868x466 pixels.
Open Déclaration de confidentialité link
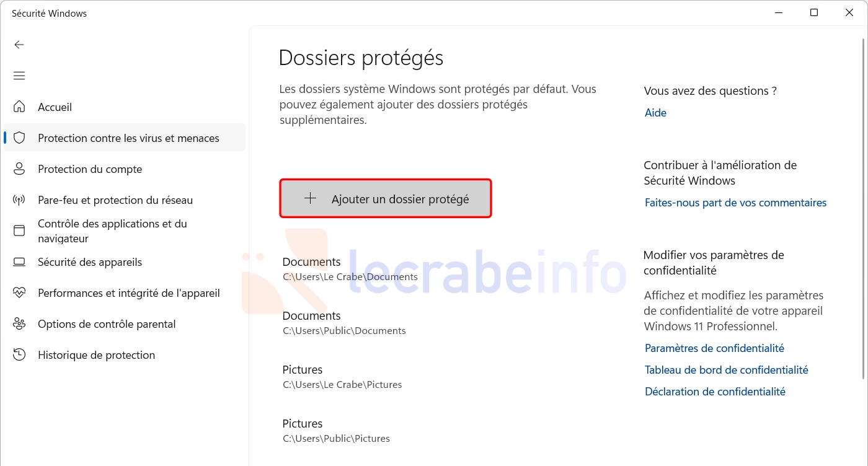[715, 392]
